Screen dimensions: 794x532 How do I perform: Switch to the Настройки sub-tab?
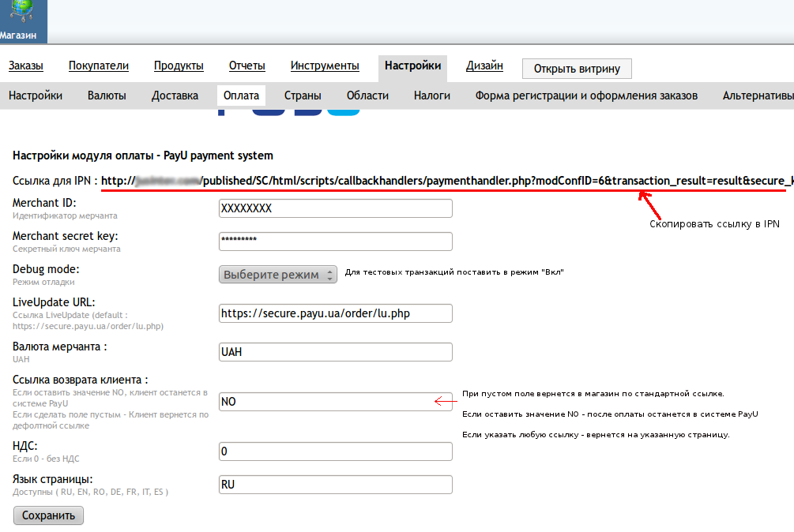(36, 96)
